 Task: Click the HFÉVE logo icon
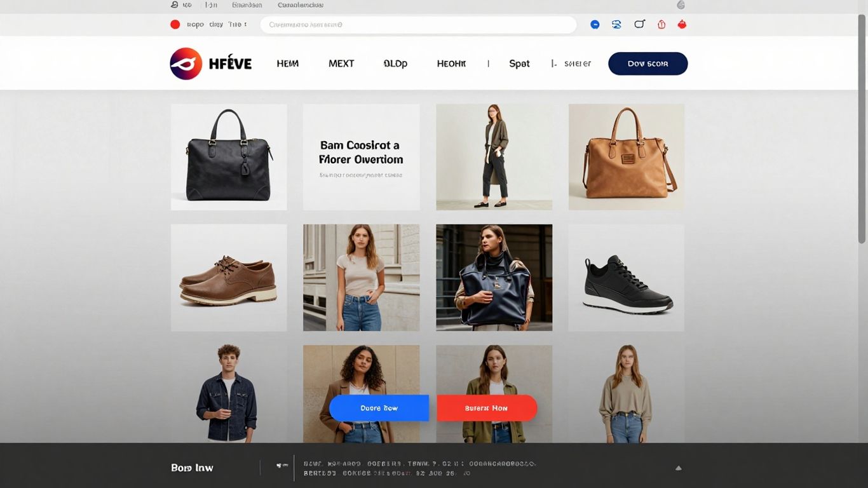(x=185, y=63)
